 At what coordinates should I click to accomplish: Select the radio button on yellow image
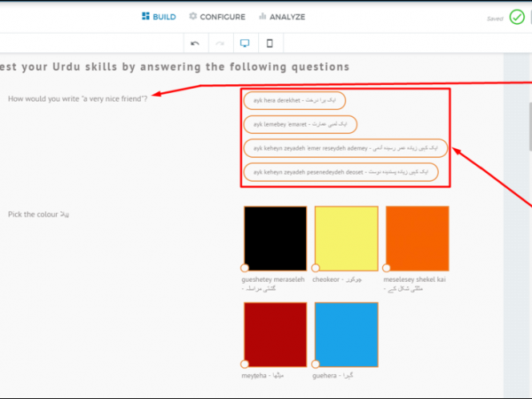click(x=314, y=268)
